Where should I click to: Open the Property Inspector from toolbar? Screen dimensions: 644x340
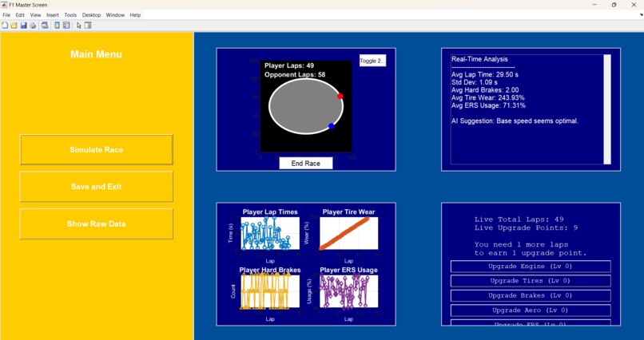[88, 25]
